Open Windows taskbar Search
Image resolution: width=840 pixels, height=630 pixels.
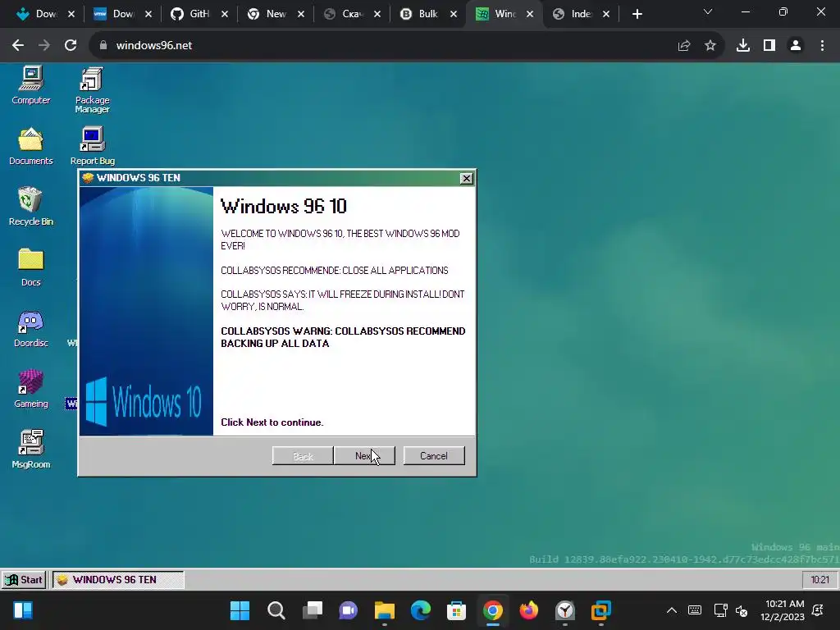click(276, 610)
